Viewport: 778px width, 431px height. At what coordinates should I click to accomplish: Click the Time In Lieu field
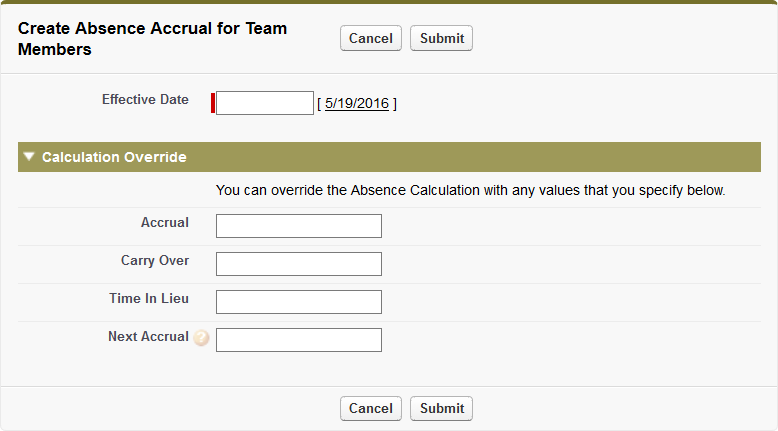(299, 302)
